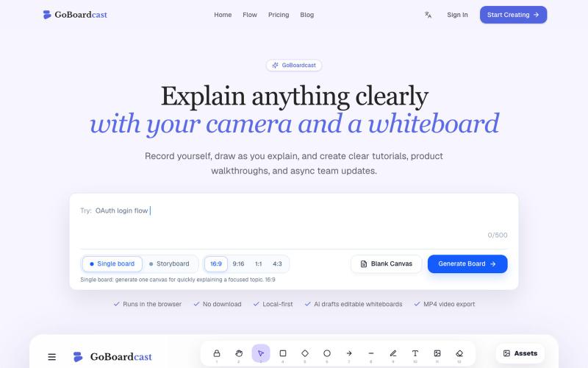Click 'Local-first' feature text
Screen dimensions: 588x368
pos(278,304)
